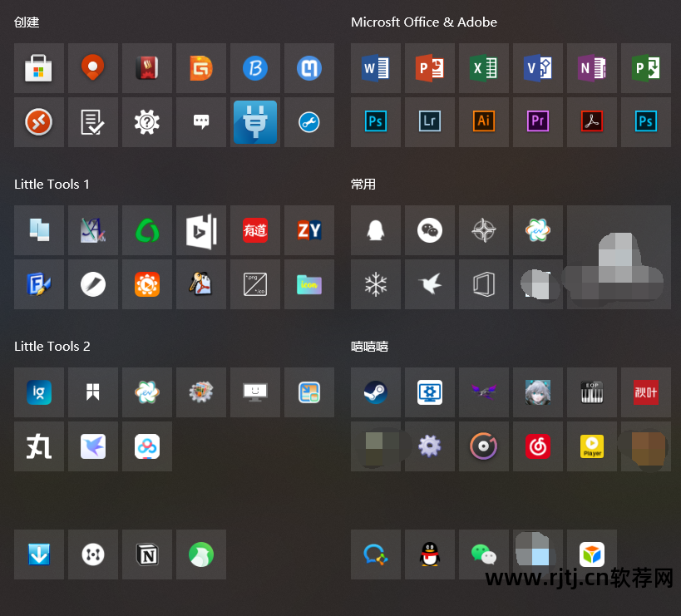Launch the red 秋叶 tile
Screen dimensions: 681x616
tap(646, 392)
